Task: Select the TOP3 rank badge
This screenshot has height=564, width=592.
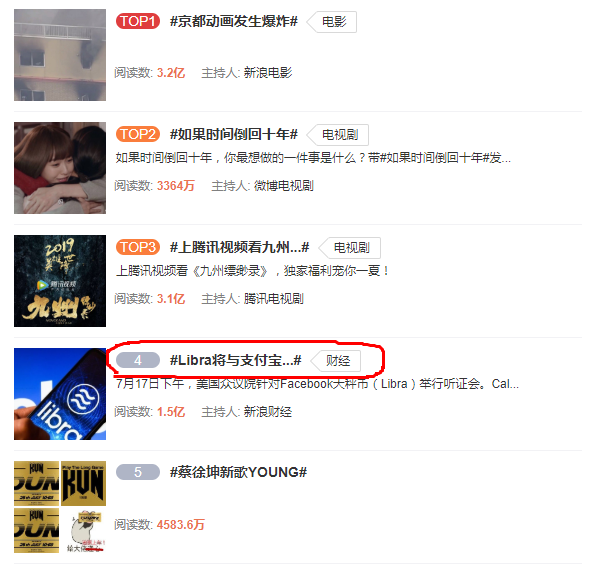Action: (x=138, y=247)
